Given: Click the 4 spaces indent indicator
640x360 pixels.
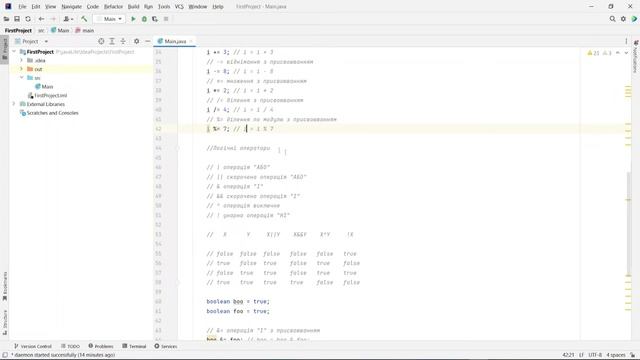Looking at the screenshot, I should (x=616, y=355).
